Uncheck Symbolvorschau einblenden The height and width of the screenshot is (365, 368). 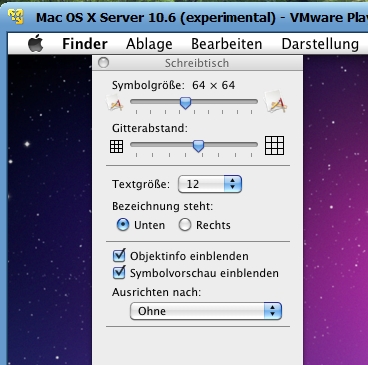(x=119, y=273)
